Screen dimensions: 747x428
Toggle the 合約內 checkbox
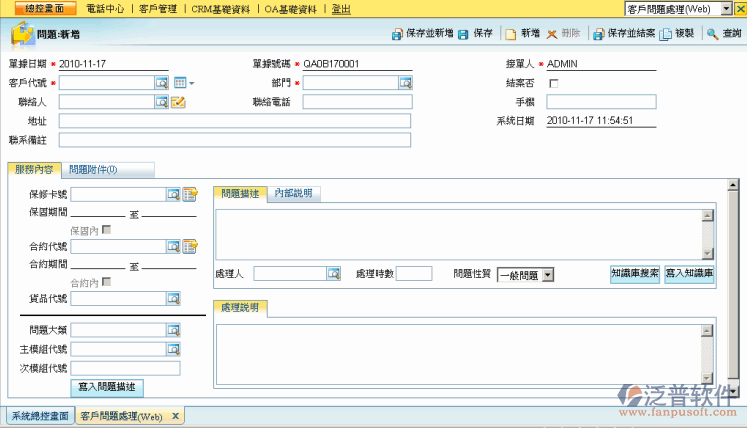[x=107, y=282]
